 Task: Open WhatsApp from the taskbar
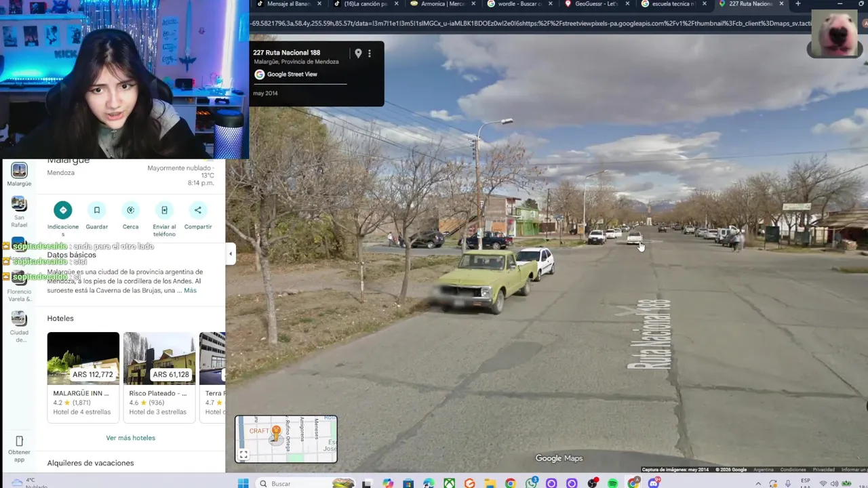click(x=532, y=483)
